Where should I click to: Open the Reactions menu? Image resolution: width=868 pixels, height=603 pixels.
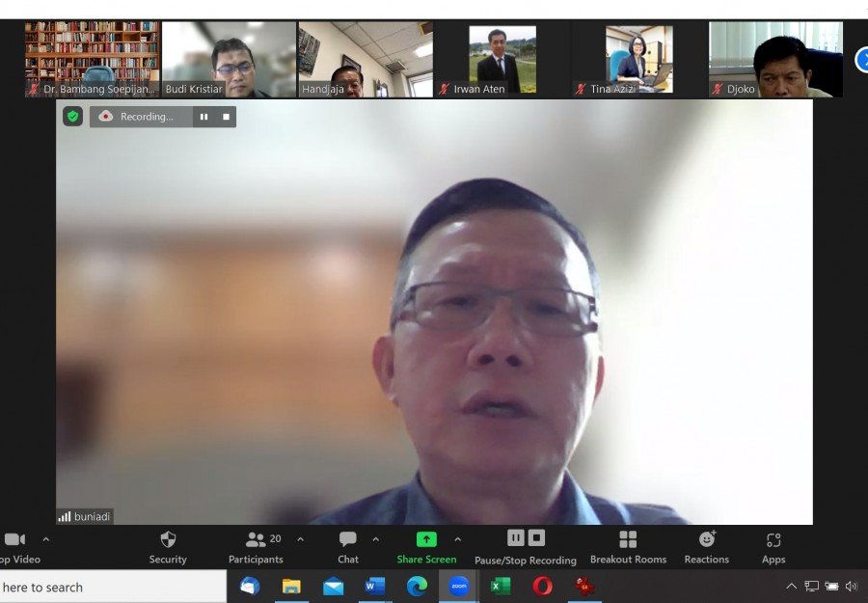pos(706,548)
